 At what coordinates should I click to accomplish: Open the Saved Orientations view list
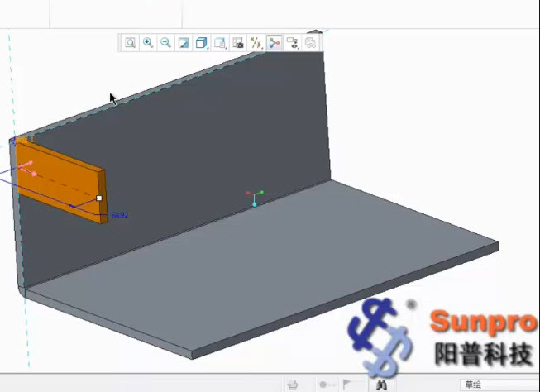220,43
